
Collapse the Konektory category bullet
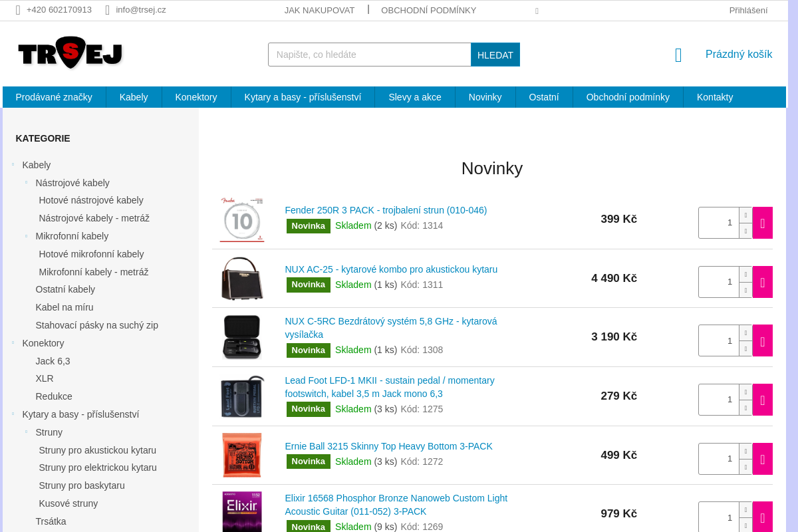13,342
